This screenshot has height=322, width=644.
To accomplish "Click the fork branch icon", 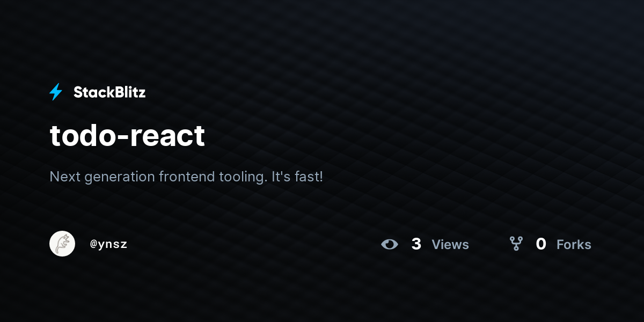I will [516, 244].
